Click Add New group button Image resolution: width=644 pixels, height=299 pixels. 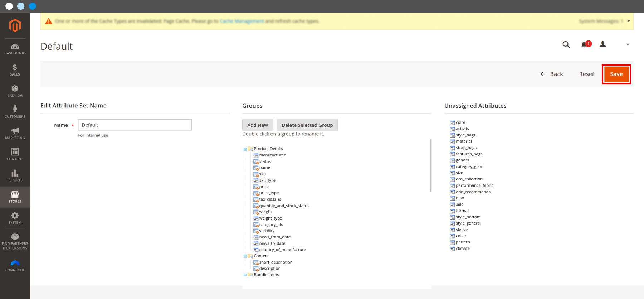[x=258, y=125]
